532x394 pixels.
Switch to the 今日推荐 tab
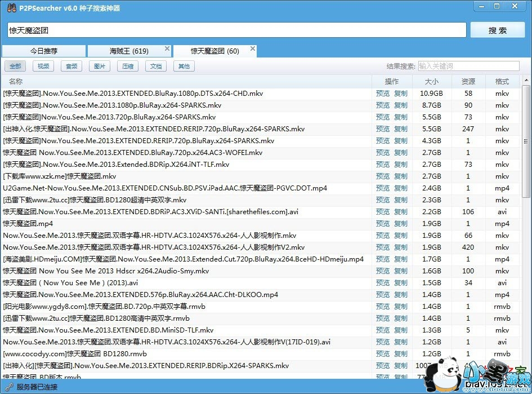44,51
